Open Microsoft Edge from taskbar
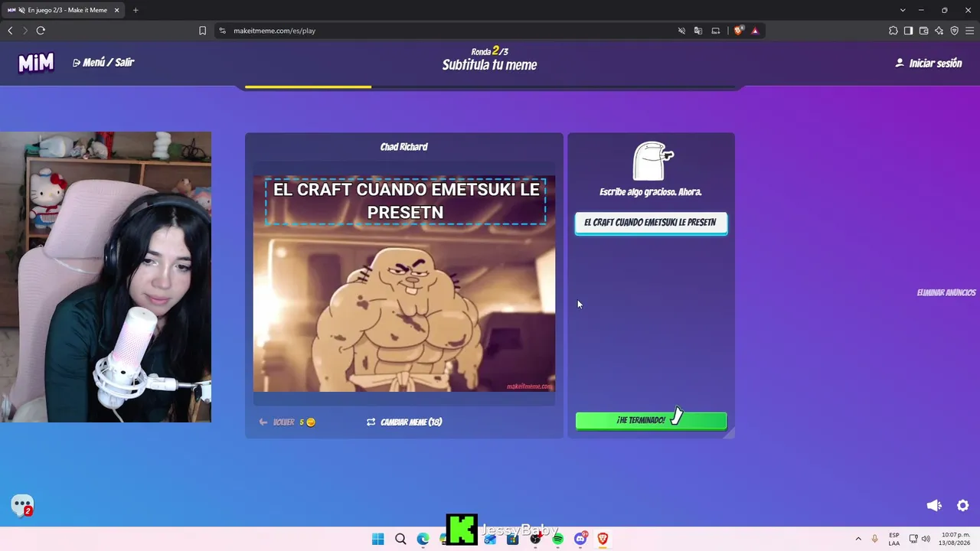 [423, 539]
